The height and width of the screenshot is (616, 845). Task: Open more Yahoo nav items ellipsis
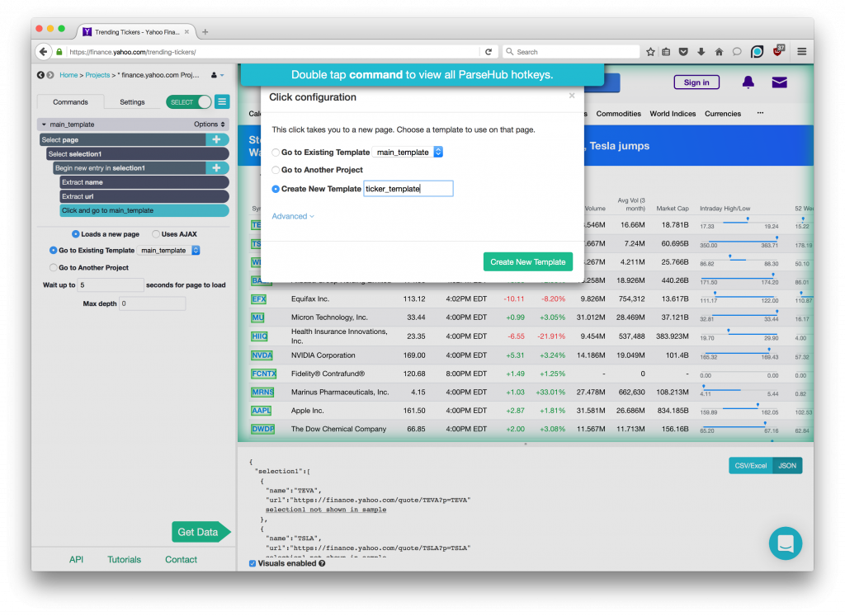click(760, 113)
